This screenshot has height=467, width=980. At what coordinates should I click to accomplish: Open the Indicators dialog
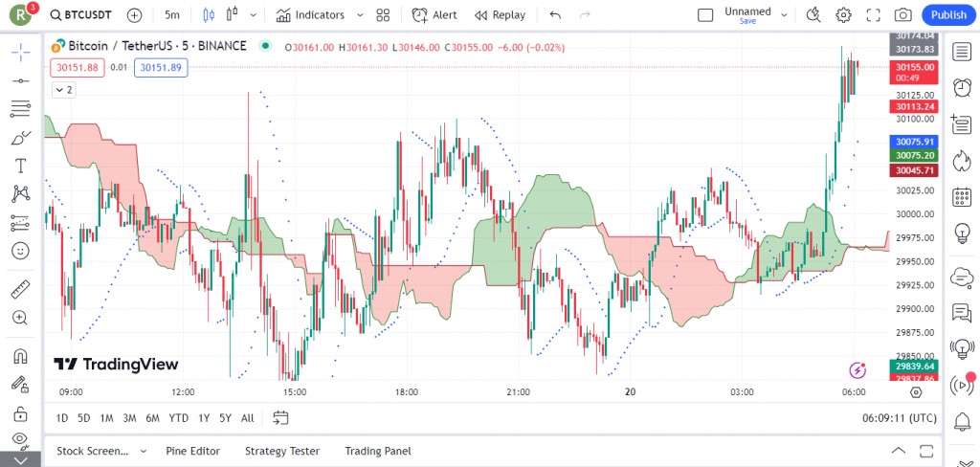click(311, 15)
